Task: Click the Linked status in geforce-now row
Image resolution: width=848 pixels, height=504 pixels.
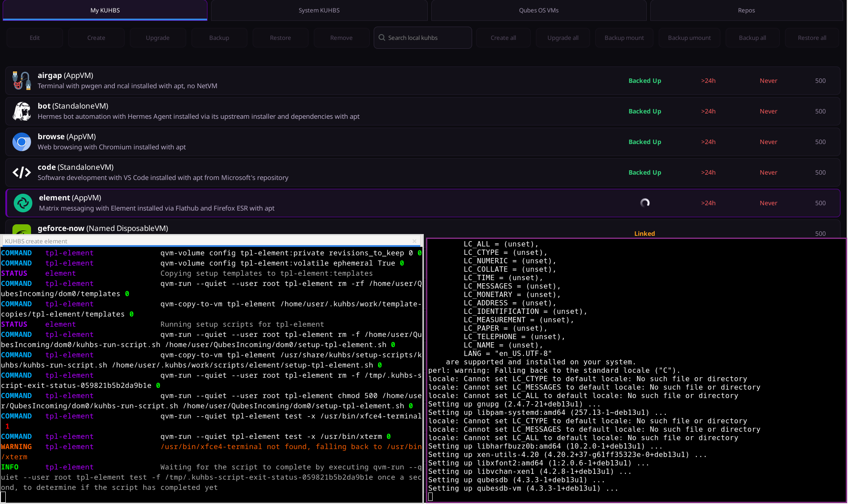Action: [x=645, y=234]
